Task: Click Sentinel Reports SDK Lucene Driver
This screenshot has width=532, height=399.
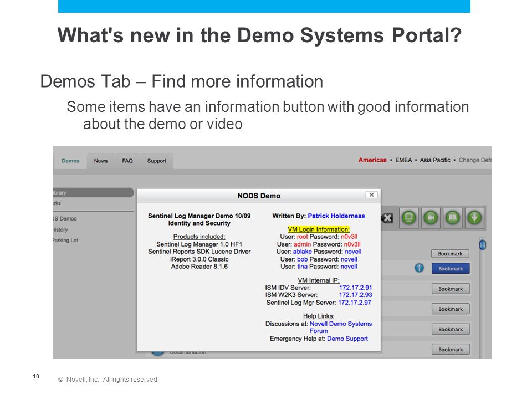Action: (x=199, y=252)
